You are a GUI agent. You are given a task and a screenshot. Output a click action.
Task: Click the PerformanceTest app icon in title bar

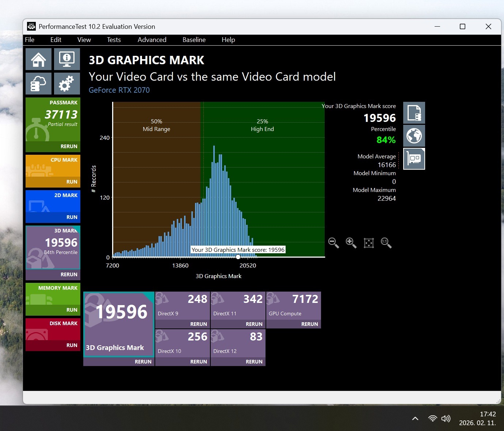[x=31, y=27]
